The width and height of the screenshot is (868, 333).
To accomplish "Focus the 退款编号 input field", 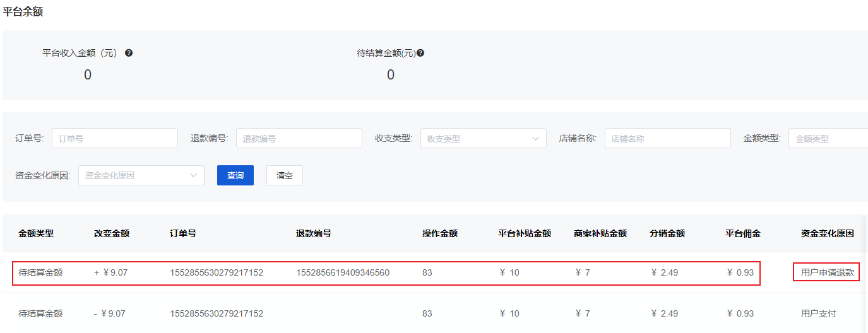I will click(299, 138).
